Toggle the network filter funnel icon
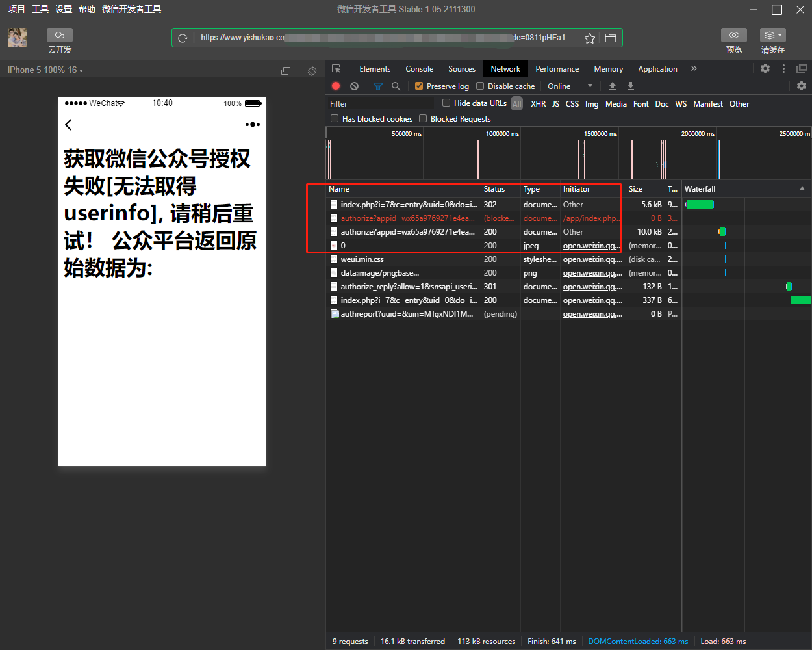Viewport: 812px width, 650px height. [378, 86]
